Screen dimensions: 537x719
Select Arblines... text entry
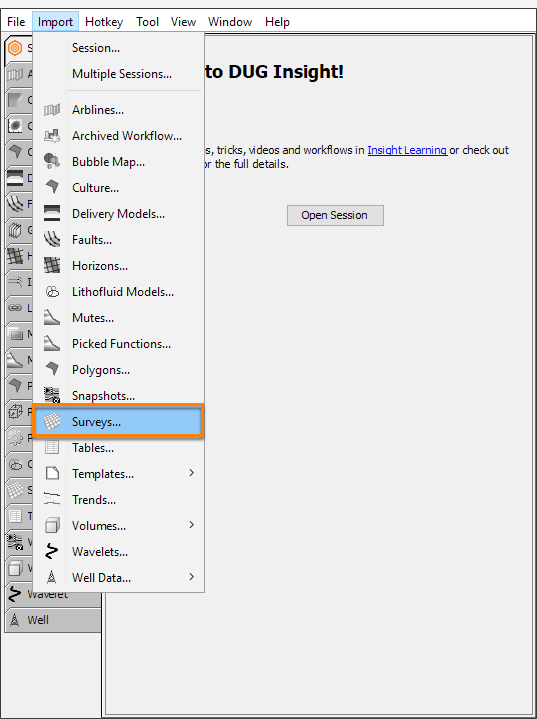click(98, 110)
